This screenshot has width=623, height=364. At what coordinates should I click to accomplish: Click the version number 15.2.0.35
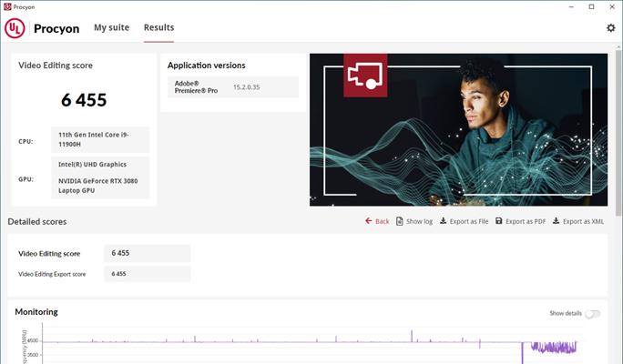coord(246,87)
